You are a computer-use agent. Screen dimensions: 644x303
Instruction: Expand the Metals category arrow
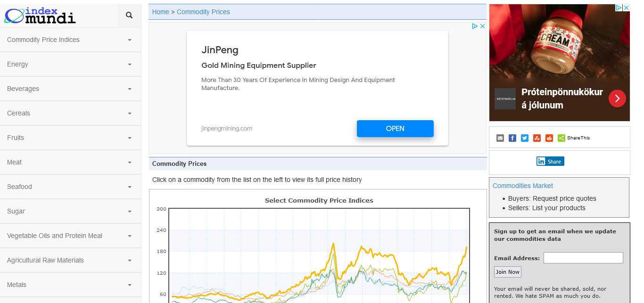click(130, 285)
